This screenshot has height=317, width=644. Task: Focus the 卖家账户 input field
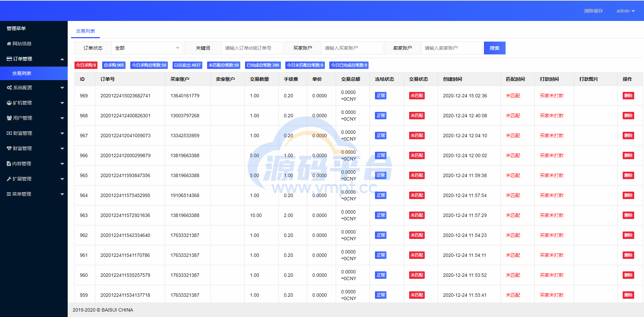(452, 48)
